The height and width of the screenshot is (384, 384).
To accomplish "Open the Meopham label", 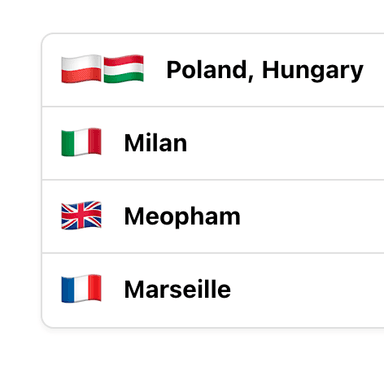I will [182, 217].
